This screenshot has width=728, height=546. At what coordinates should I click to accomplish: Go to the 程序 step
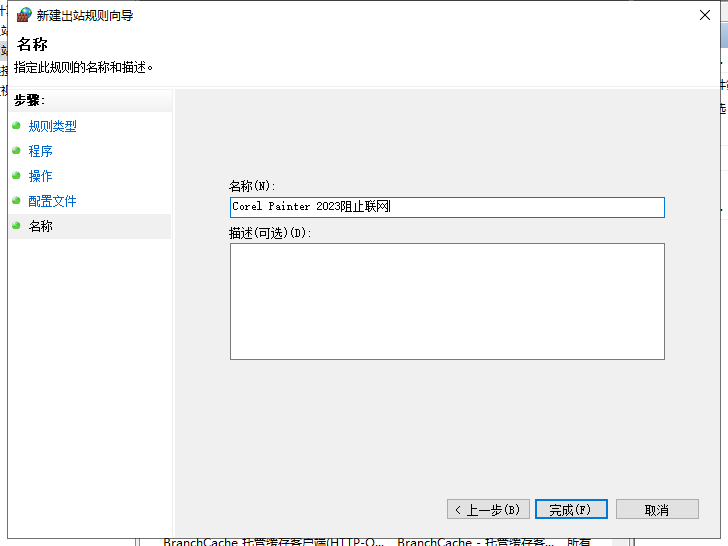pyautogui.click(x=40, y=151)
